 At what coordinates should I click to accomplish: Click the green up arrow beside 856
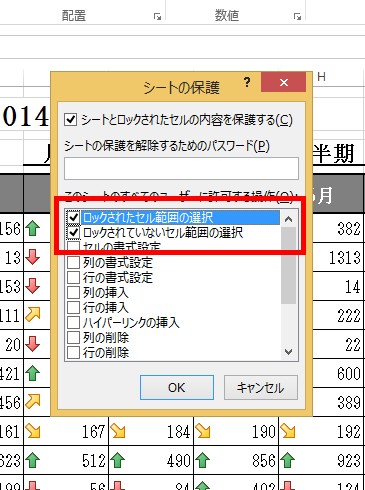click(203, 460)
